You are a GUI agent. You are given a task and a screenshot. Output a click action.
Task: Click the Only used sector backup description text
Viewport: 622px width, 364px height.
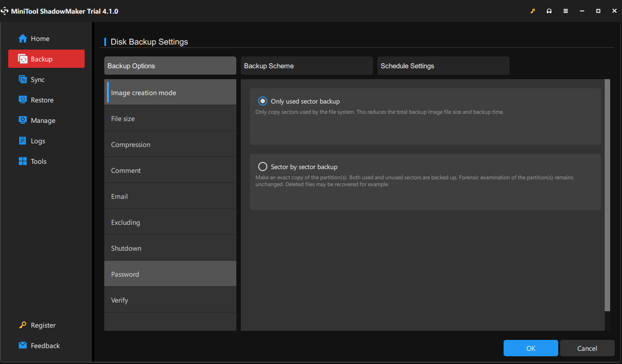point(380,112)
